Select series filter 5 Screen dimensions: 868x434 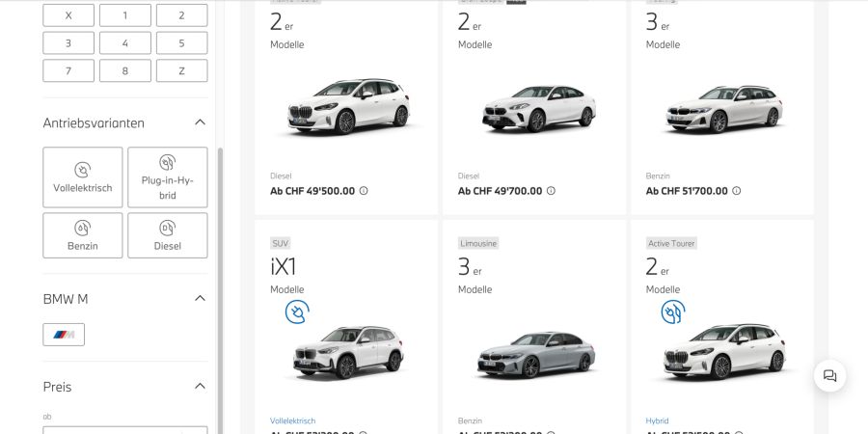click(x=181, y=43)
